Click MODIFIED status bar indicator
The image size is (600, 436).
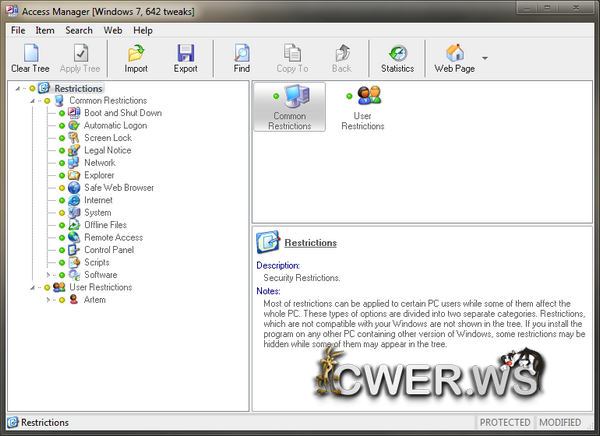click(x=560, y=422)
